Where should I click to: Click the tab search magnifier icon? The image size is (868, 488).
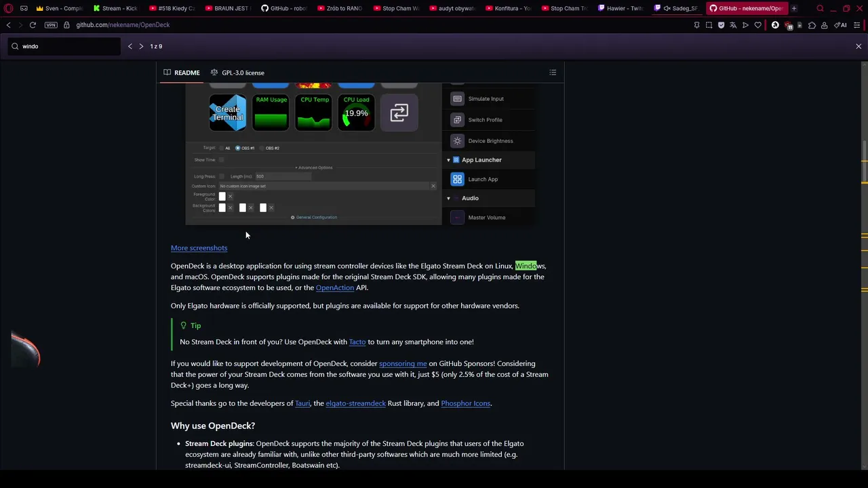[x=820, y=8]
